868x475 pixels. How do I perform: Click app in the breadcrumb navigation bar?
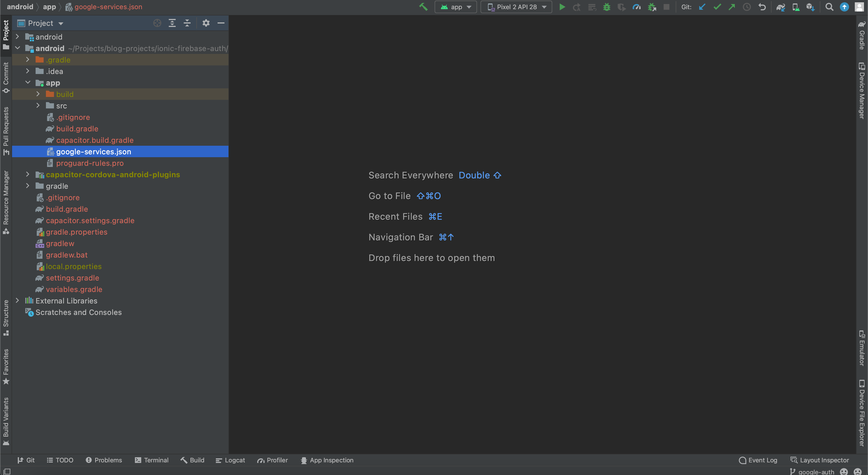coord(49,7)
